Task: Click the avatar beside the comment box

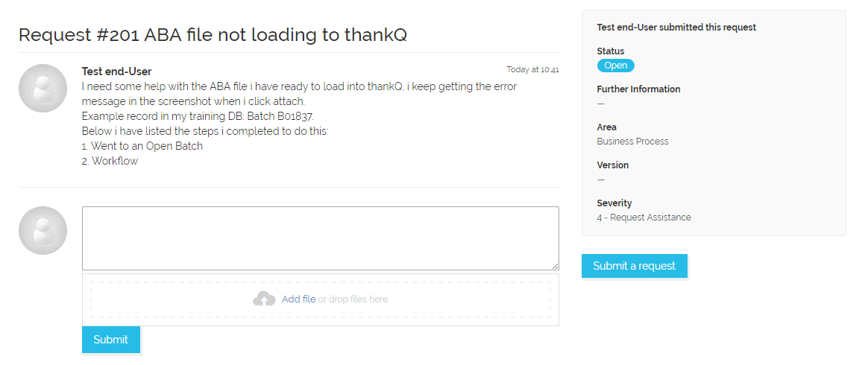Action: point(43,230)
